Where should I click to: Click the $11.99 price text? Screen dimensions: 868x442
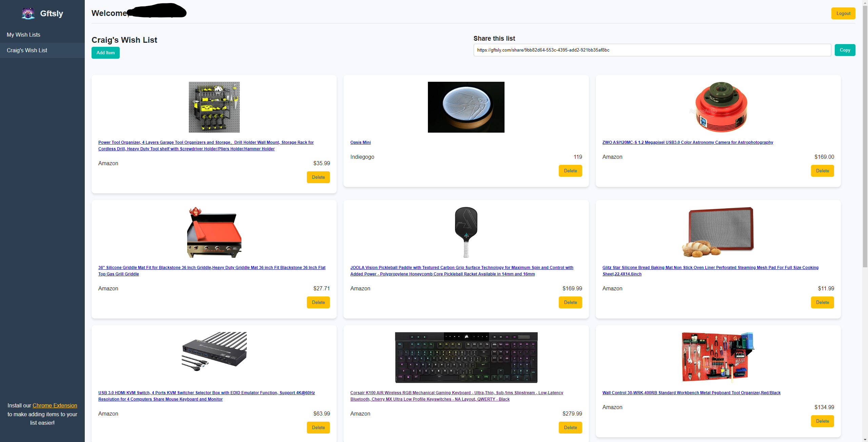tap(826, 288)
